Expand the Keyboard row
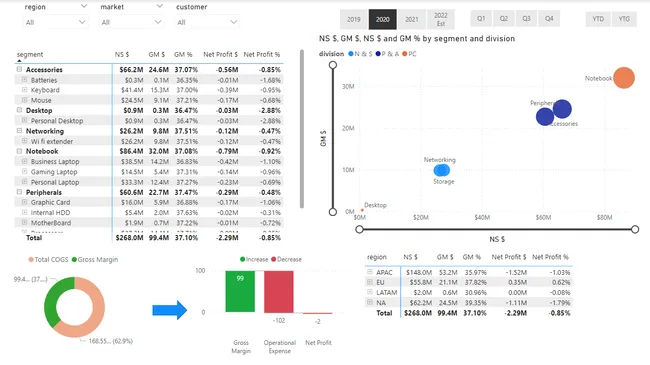The height and width of the screenshot is (365, 650). coord(24,90)
